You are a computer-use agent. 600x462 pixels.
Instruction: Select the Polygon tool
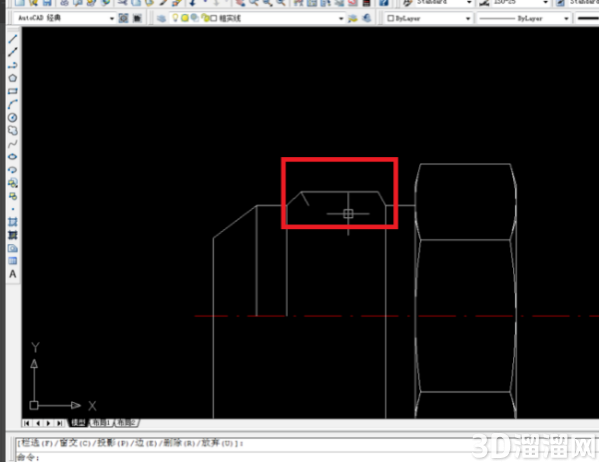pyautogui.click(x=13, y=78)
